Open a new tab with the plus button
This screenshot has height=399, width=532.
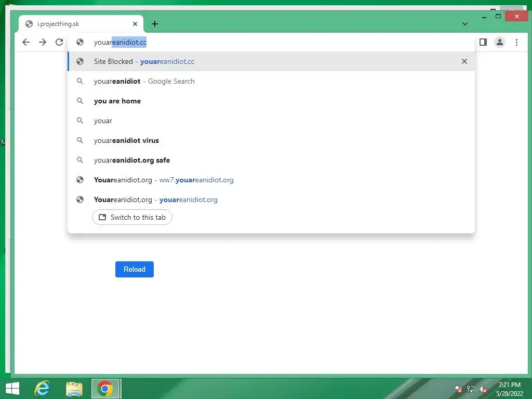click(155, 24)
